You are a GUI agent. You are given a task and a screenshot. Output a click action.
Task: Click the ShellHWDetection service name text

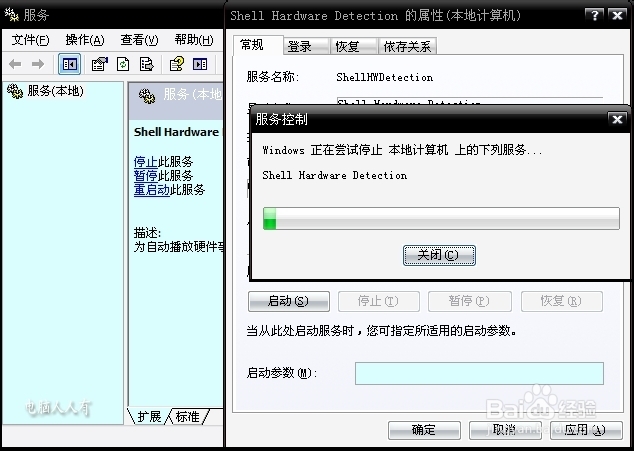[x=385, y=77]
